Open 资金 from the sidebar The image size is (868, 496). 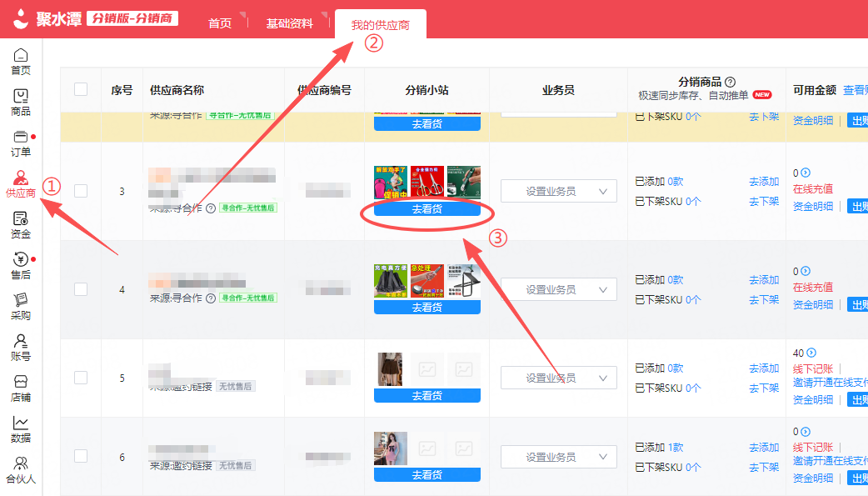(21, 225)
